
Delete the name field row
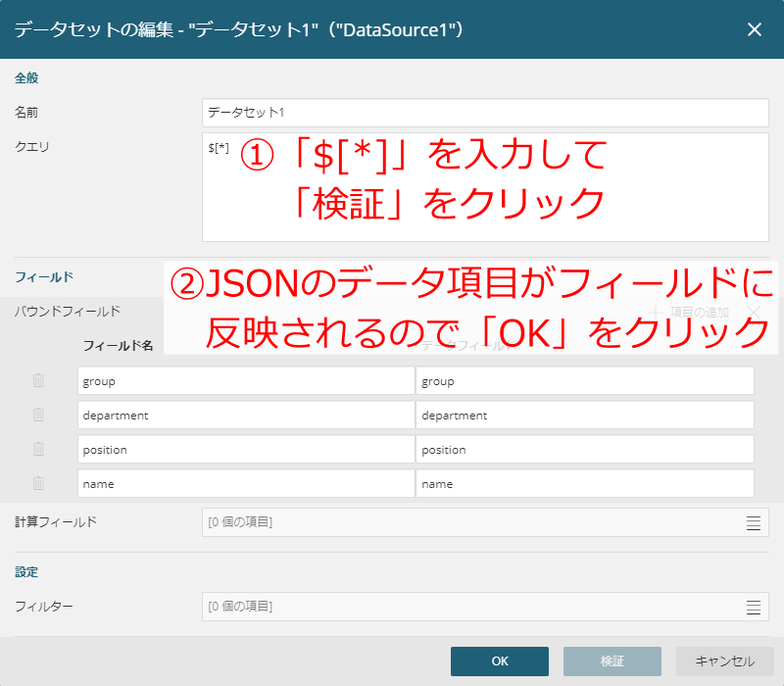[x=38, y=483]
